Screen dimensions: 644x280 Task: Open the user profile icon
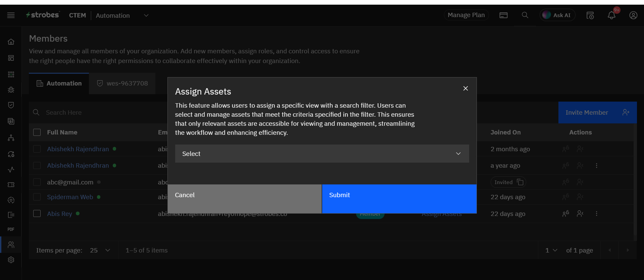[x=633, y=15]
